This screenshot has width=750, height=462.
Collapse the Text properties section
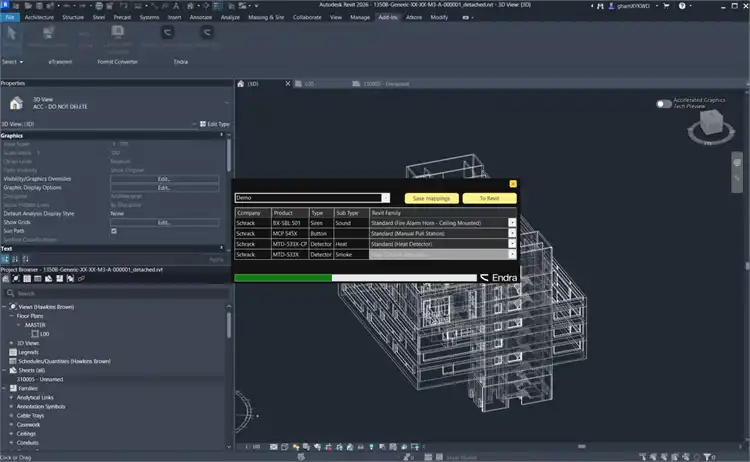point(221,248)
